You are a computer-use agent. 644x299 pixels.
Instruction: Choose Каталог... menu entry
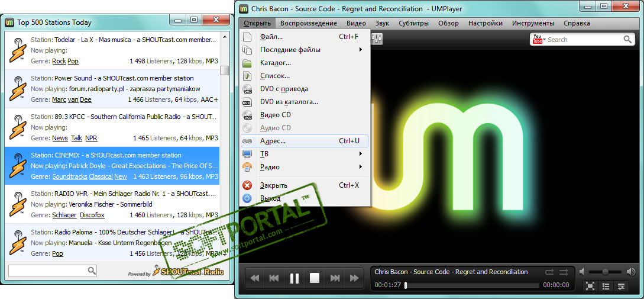[305, 63]
